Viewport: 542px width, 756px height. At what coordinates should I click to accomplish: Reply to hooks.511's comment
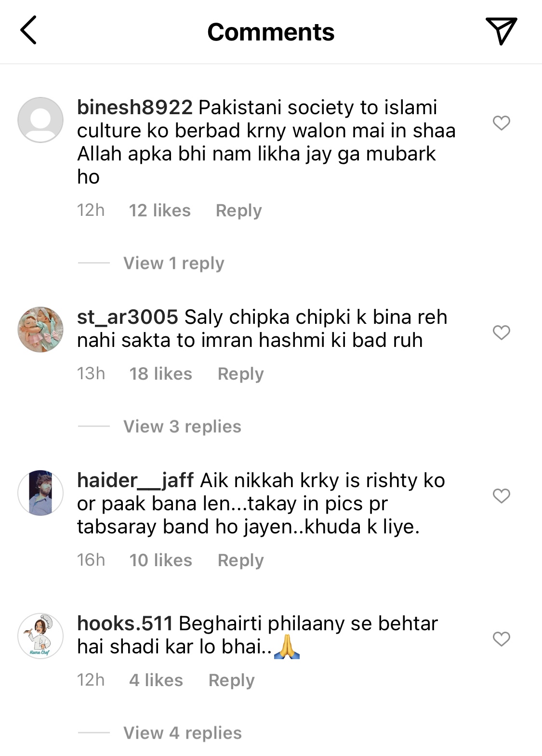(x=231, y=680)
